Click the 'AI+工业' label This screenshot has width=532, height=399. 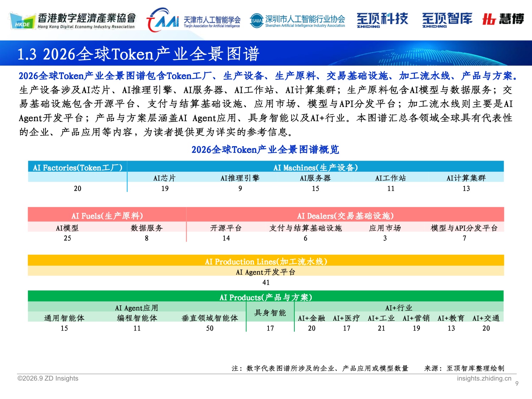[x=381, y=318]
